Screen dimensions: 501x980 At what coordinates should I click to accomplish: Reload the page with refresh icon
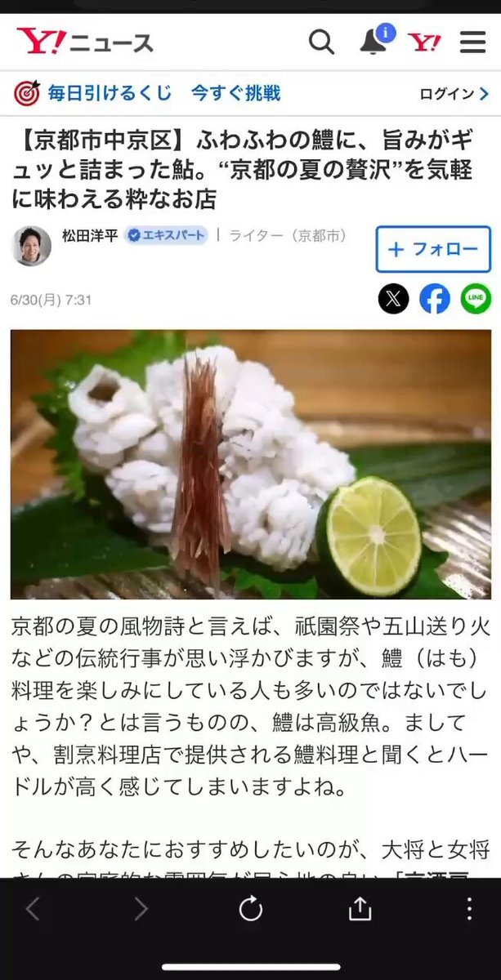point(250,908)
